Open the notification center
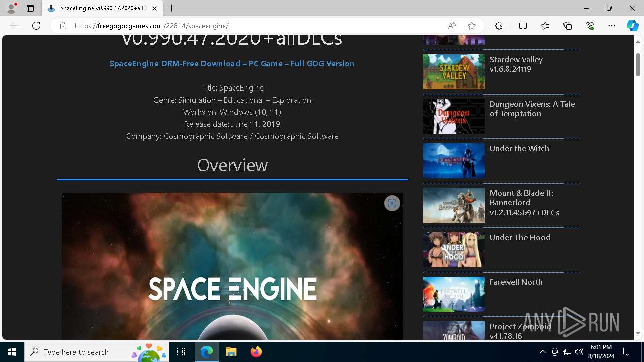The width and height of the screenshot is (644, 362). 627,352
